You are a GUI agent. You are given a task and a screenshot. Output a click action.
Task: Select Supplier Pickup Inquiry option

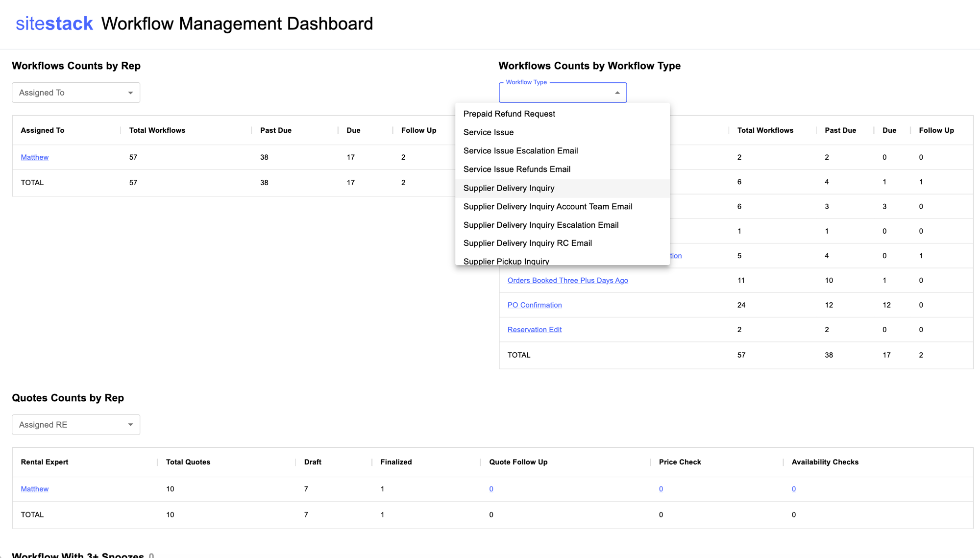click(506, 261)
